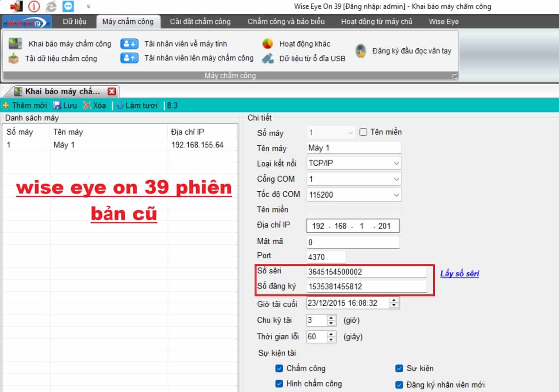Enable the Tên miền checkbox
This screenshot has height=392, width=559.
point(363,132)
